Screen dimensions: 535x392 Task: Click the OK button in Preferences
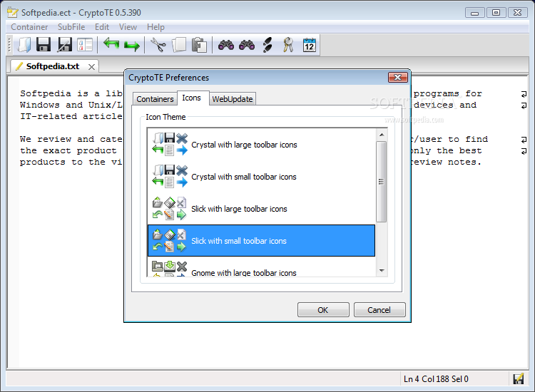(x=323, y=310)
